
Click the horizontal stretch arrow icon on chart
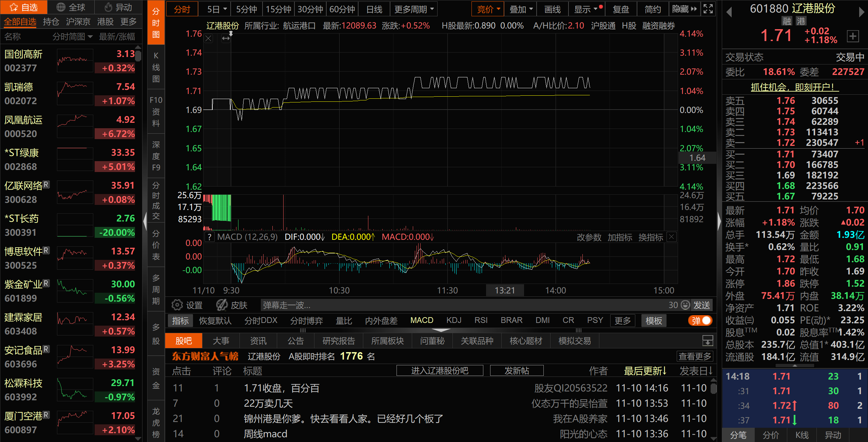click(226, 39)
